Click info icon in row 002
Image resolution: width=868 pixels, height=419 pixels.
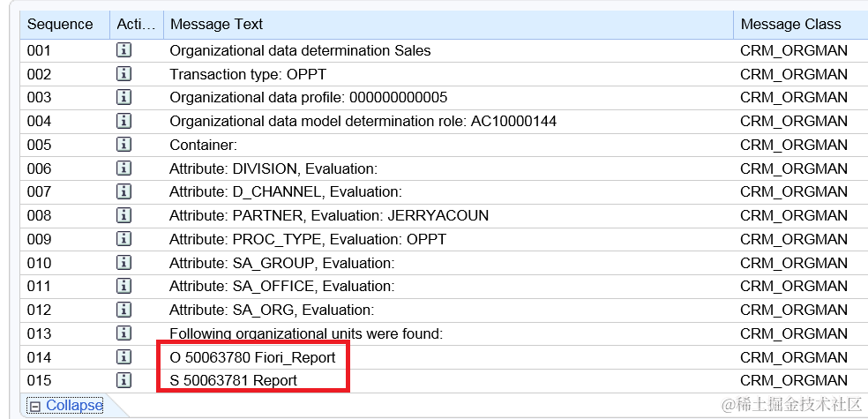click(123, 74)
